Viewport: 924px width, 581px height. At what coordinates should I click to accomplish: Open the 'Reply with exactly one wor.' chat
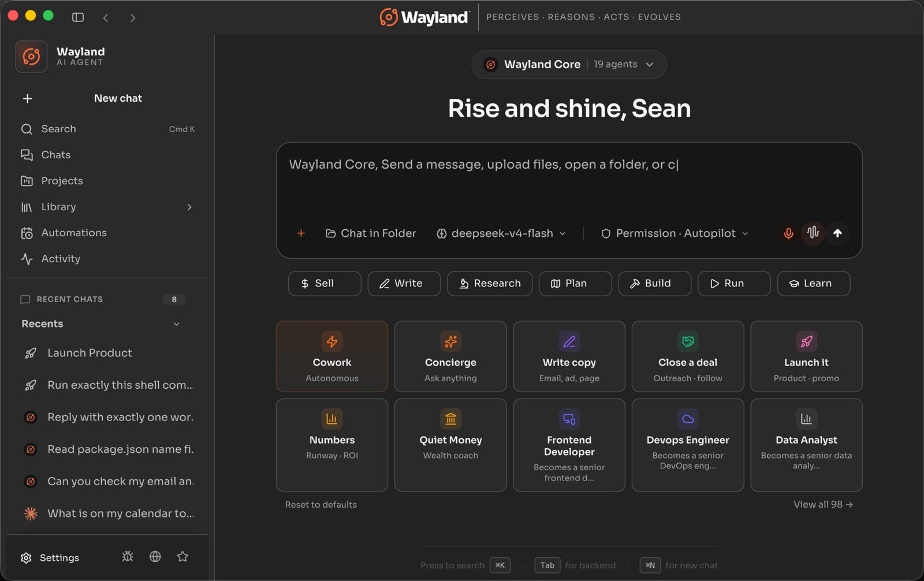coord(107,417)
